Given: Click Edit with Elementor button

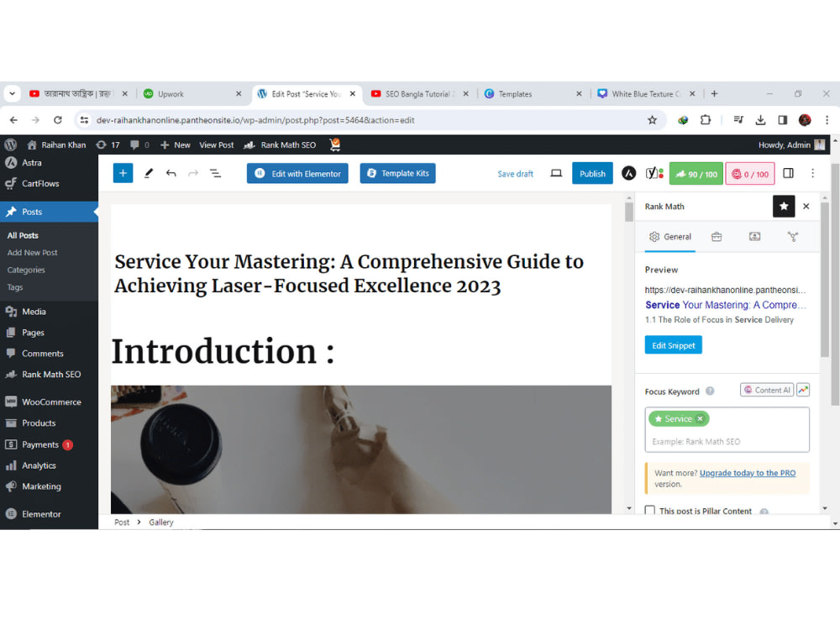Looking at the screenshot, I should pos(297,174).
